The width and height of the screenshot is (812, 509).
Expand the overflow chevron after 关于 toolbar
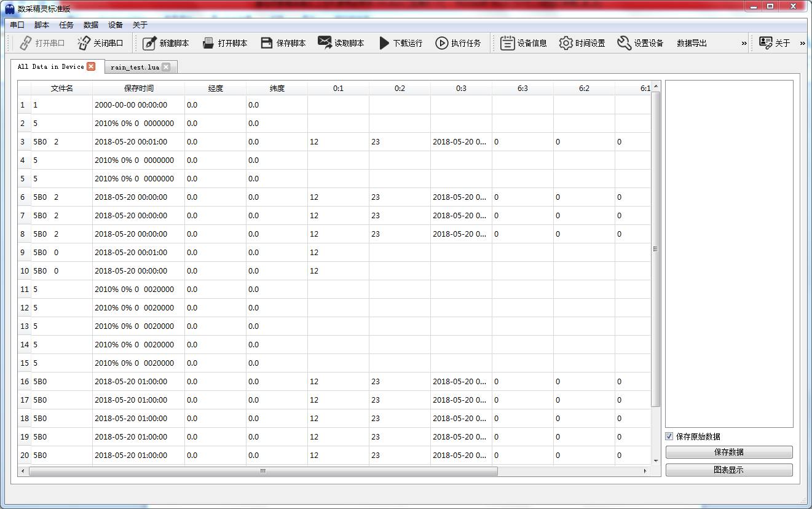tap(802, 43)
